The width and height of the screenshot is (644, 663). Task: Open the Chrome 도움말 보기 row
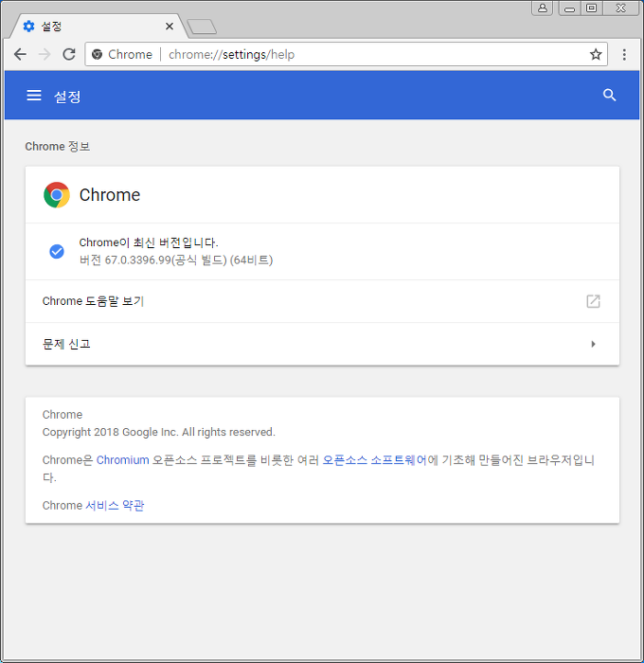pyautogui.click(x=322, y=301)
